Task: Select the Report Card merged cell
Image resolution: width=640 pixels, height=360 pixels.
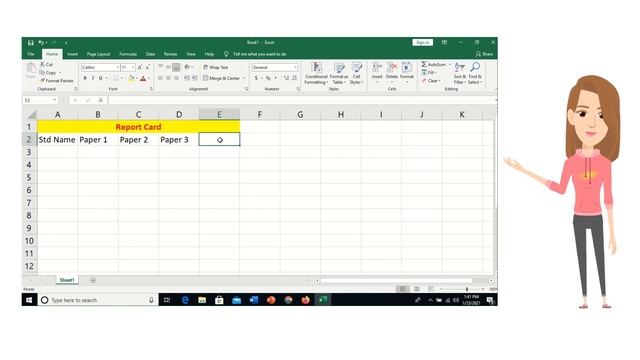Action: tap(138, 127)
